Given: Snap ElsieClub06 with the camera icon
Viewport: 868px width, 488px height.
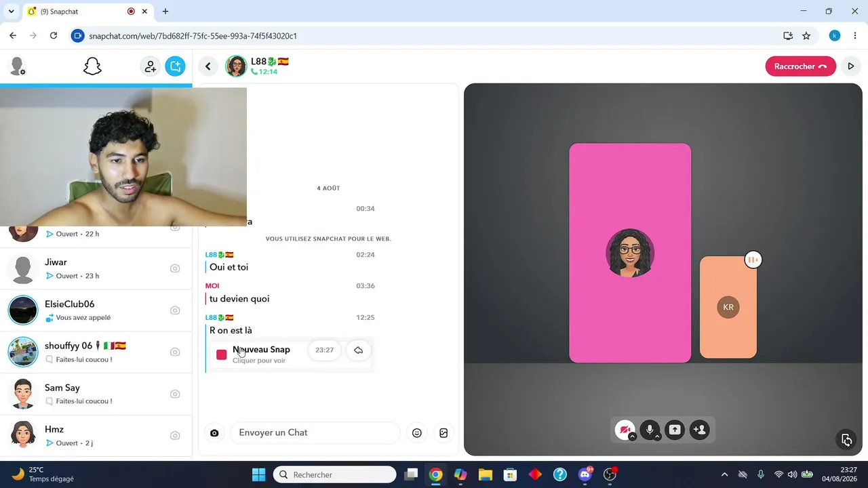Looking at the screenshot, I should [x=175, y=310].
